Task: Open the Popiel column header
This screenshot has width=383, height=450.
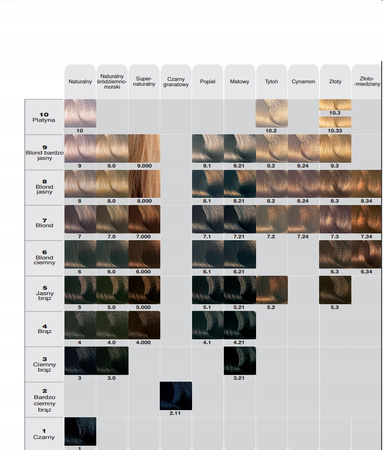Action: coord(208,82)
